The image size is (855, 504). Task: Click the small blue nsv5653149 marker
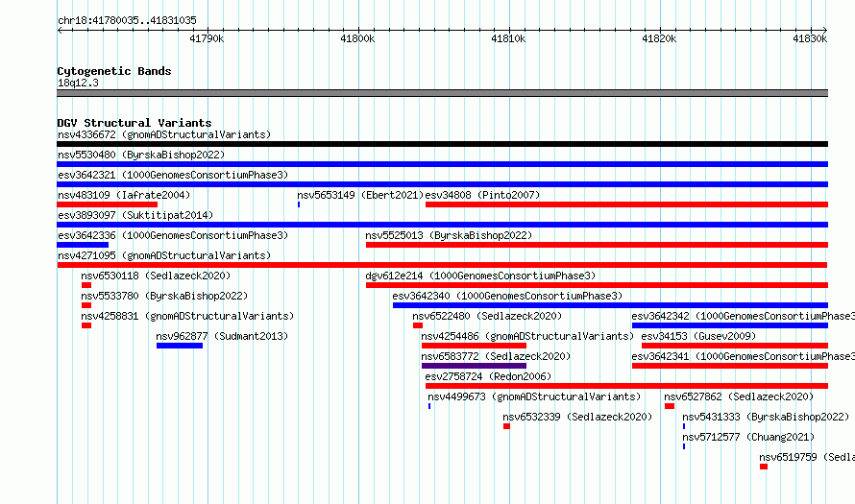pos(299,204)
